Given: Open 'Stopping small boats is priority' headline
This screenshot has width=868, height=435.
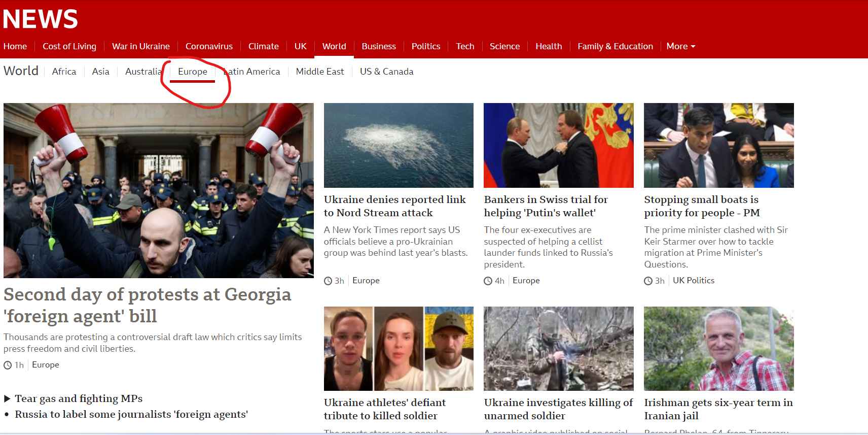Looking at the screenshot, I should point(702,206).
